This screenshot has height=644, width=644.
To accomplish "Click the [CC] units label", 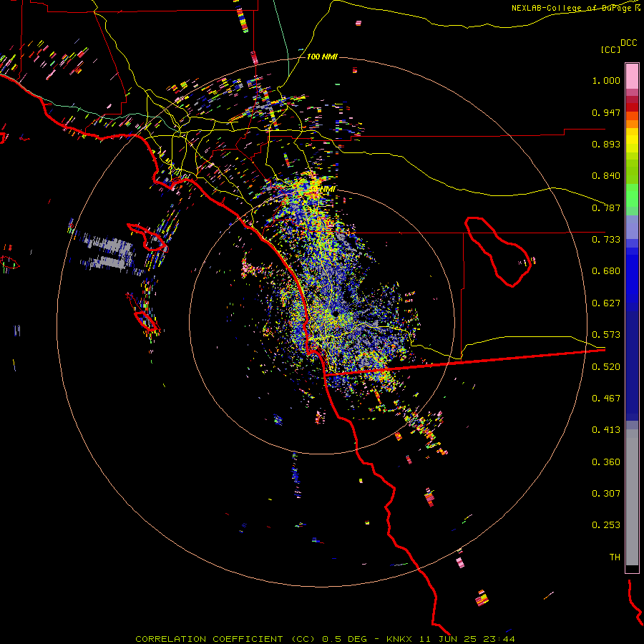I will pos(610,50).
